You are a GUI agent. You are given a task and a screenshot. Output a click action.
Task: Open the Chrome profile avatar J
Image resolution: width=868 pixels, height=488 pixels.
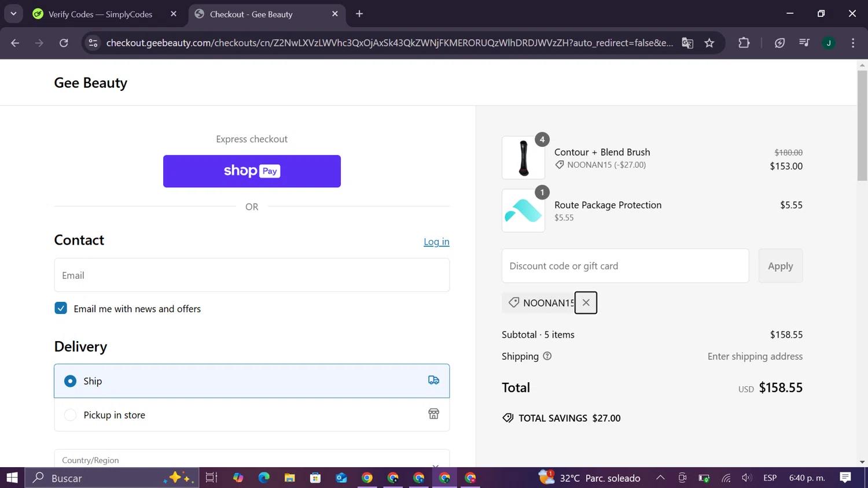[829, 43]
